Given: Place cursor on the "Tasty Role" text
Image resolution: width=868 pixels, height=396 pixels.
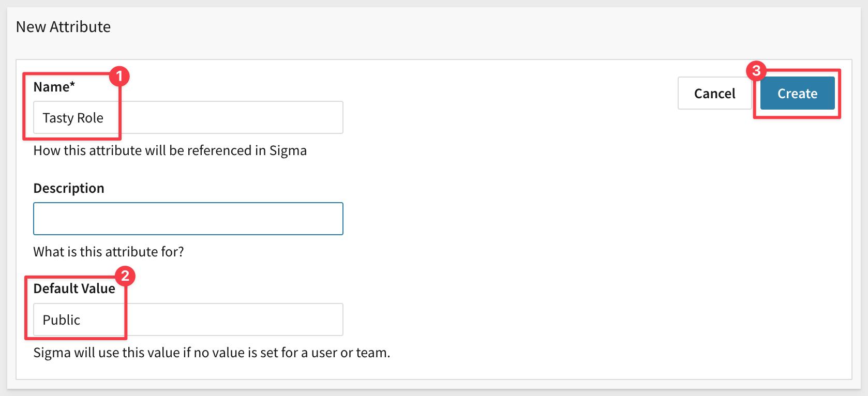Looking at the screenshot, I should [73, 118].
